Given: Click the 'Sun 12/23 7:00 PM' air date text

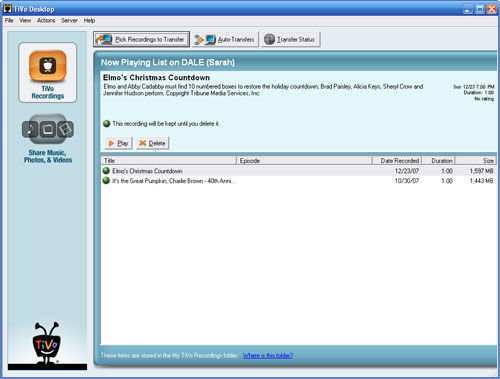Looking at the screenshot, I should (474, 87).
